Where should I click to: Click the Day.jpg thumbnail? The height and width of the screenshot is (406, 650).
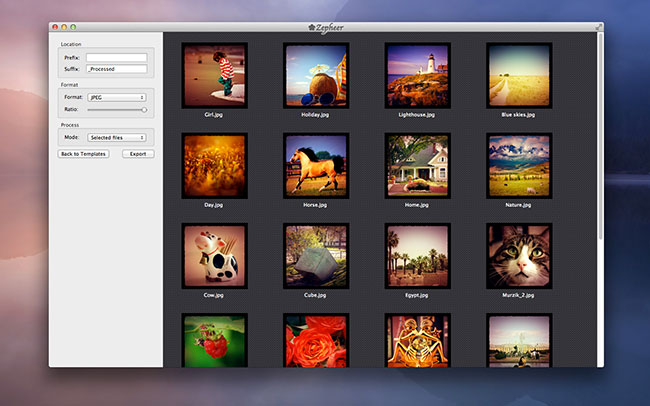214,165
